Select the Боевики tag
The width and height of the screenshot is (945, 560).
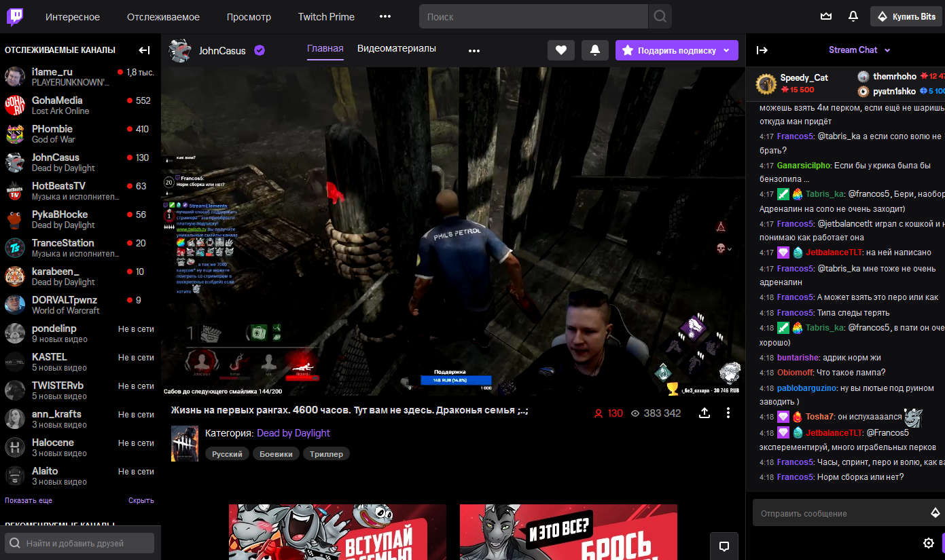(x=276, y=454)
